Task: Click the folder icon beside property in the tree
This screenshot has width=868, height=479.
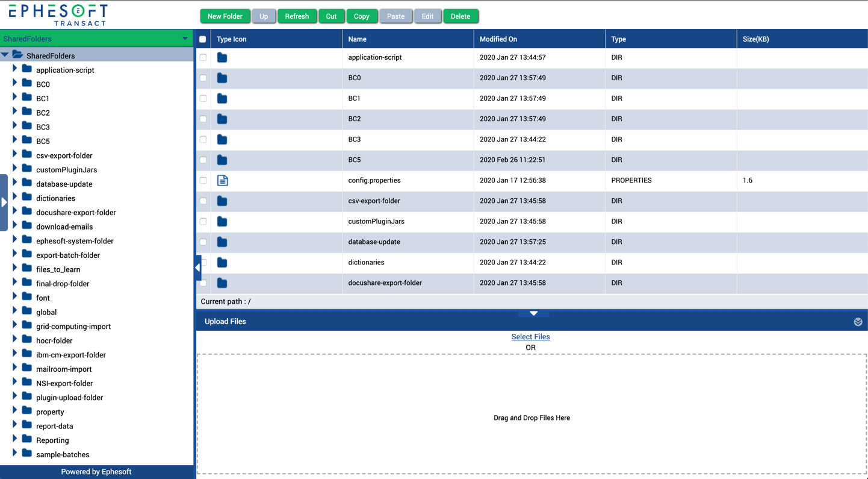Action: [x=26, y=411]
